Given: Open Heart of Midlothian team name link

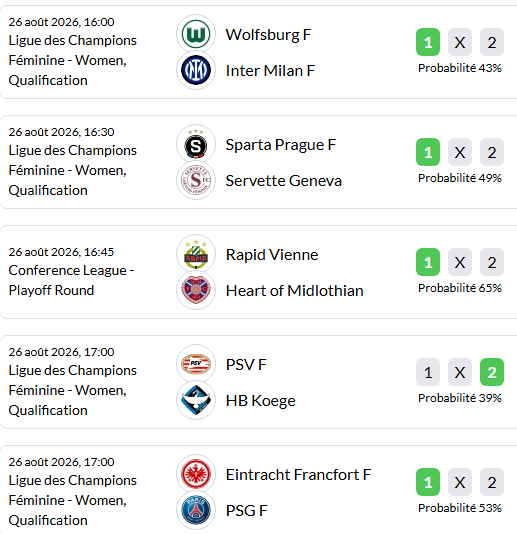Looking at the screenshot, I should [x=295, y=290].
